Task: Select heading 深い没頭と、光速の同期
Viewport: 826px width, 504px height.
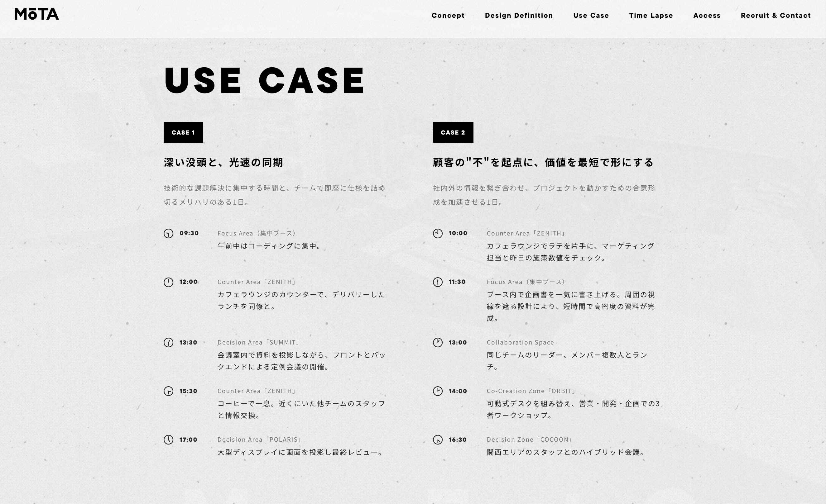Action: [223, 163]
